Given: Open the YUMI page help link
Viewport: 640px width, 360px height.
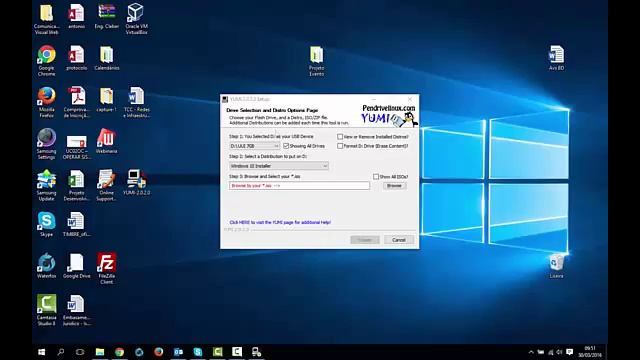Looking at the screenshot, I should (280, 222).
